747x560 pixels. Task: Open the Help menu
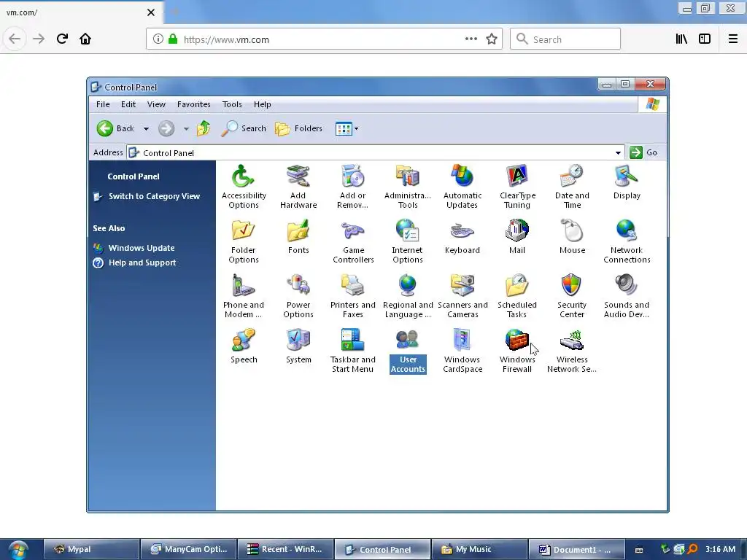point(262,104)
